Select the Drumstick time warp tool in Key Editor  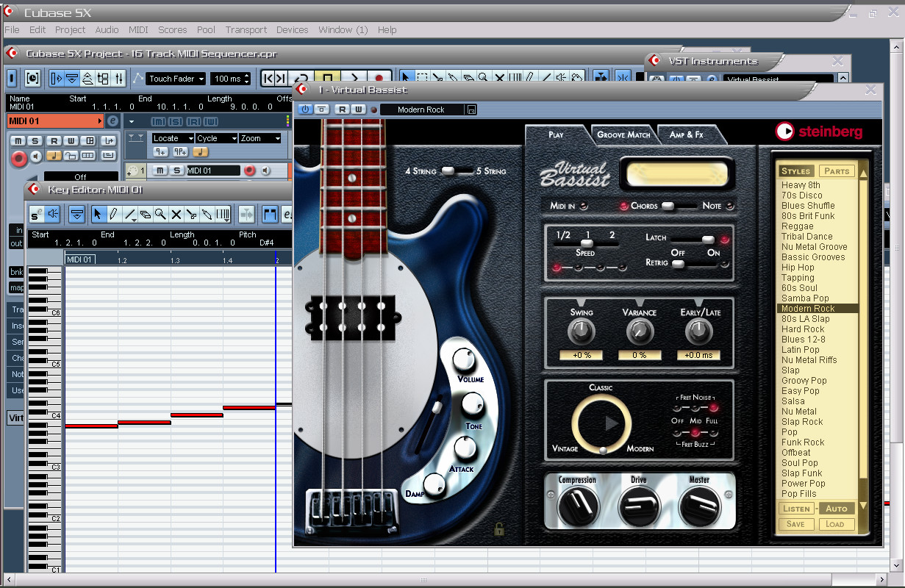(223, 215)
